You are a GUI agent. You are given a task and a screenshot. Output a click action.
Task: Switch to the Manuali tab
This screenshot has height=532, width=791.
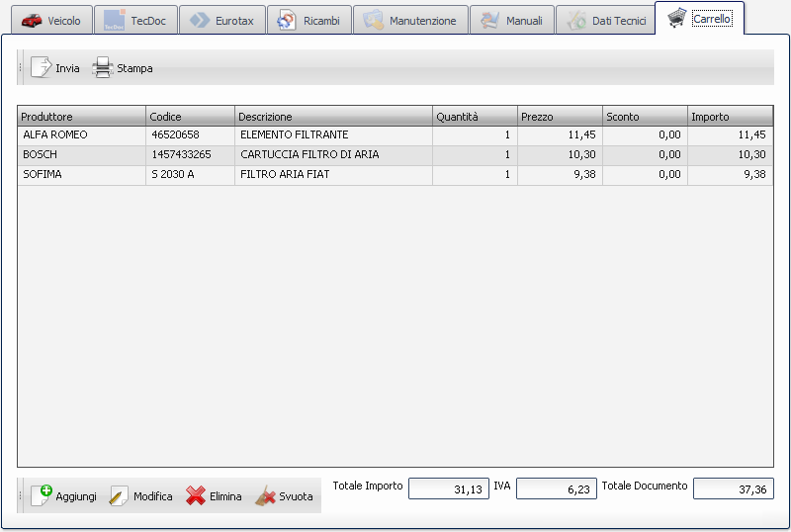512,20
